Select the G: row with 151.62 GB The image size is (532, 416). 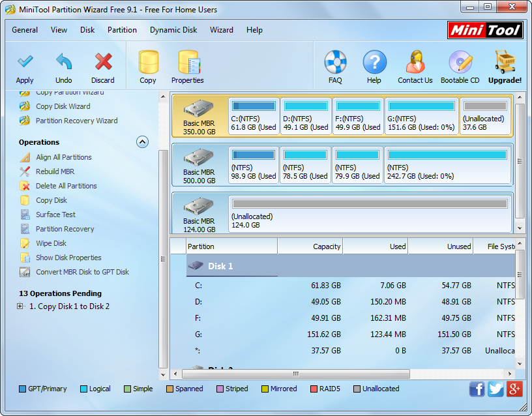point(351,334)
